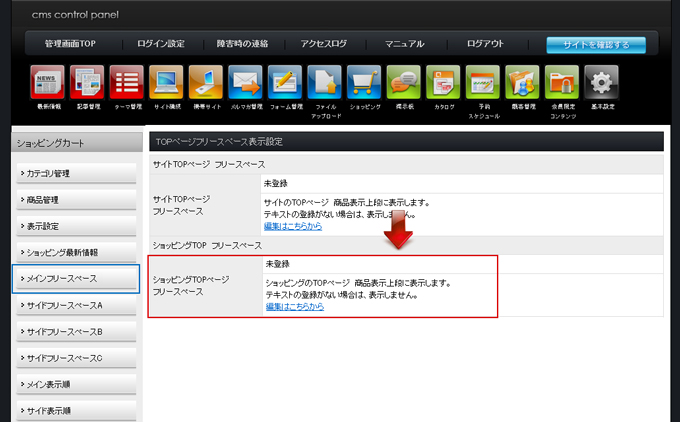Open the 基本設定 gear icon
The height and width of the screenshot is (422, 680).
(x=601, y=83)
